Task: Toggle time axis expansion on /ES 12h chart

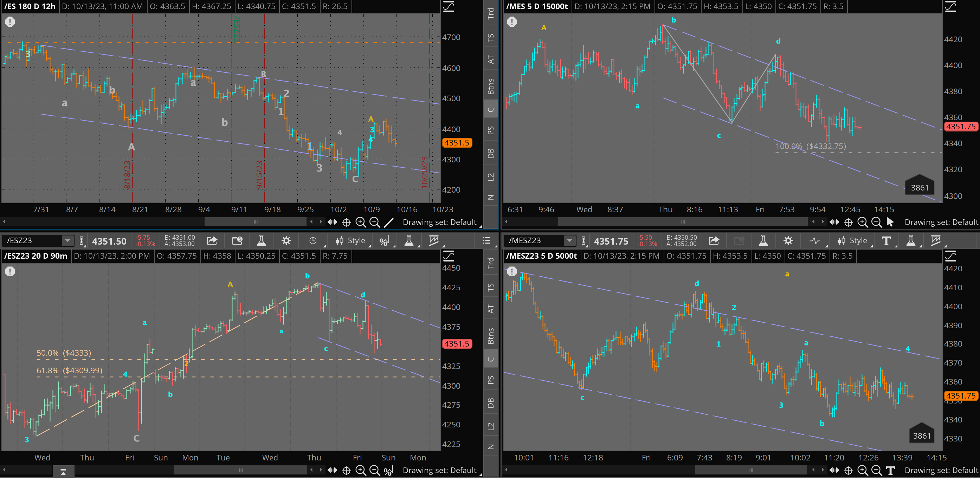Action: click(x=332, y=222)
